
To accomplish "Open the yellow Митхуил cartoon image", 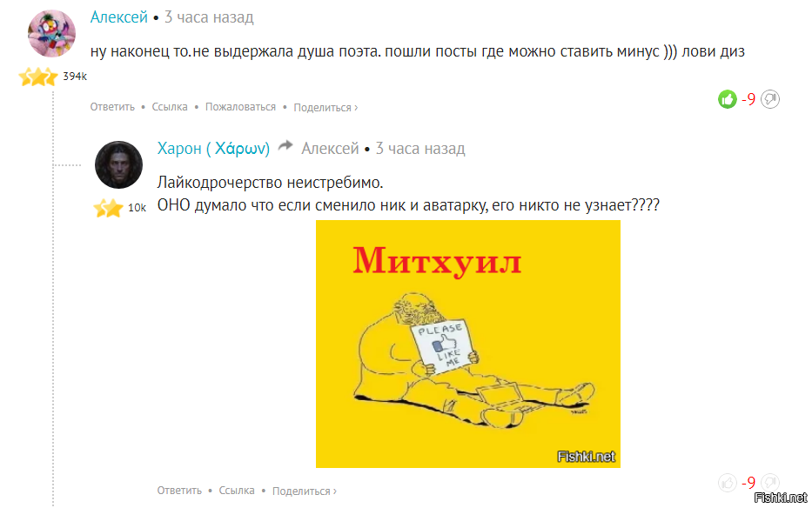I will click(x=468, y=344).
